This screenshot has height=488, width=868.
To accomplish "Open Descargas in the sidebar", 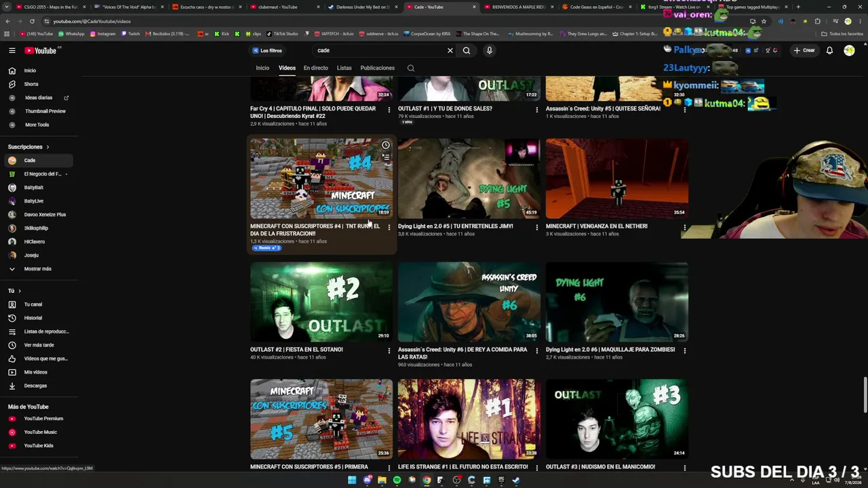I will (37, 386).
